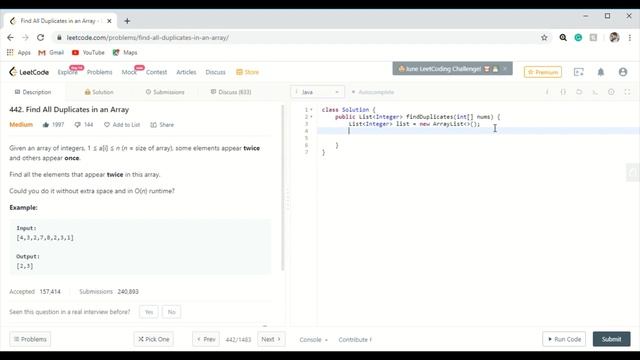
Task: Close the Find All Duplicates tab
Action: coord(109,21)
